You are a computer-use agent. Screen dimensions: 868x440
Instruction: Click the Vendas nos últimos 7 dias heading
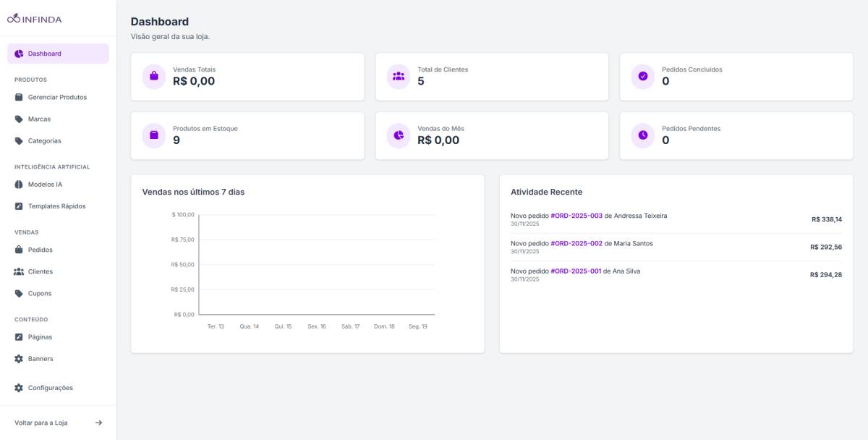(193, 192)
